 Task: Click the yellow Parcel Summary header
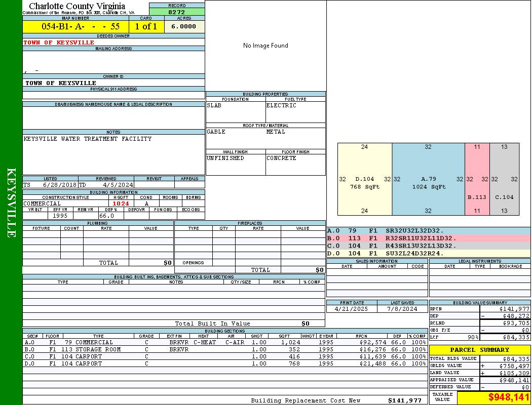479,350
